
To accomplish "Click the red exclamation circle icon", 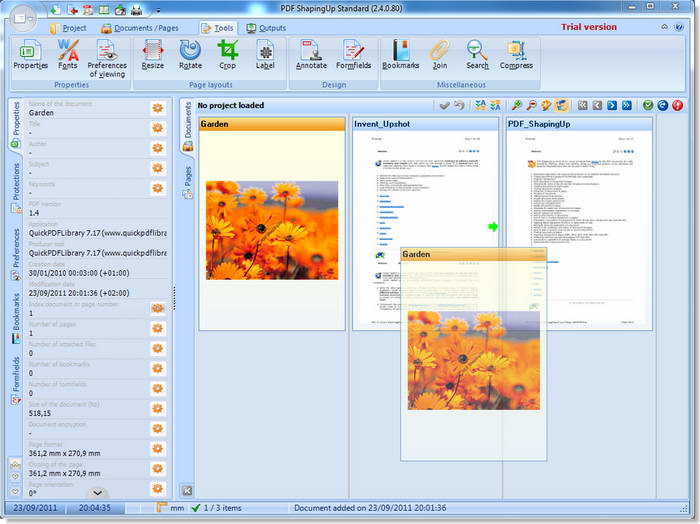I will (x=677, y=105).
